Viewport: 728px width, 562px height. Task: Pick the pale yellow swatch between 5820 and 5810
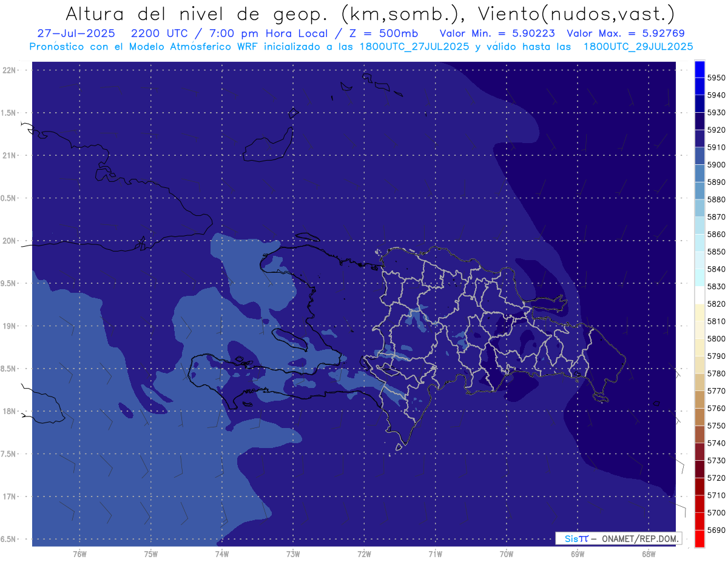coord(699,313)
